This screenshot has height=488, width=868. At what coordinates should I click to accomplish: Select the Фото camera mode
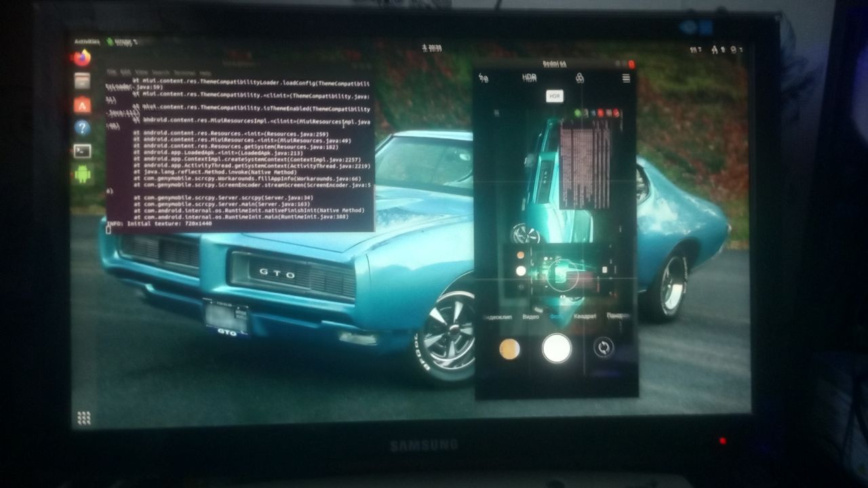(557, 317)
